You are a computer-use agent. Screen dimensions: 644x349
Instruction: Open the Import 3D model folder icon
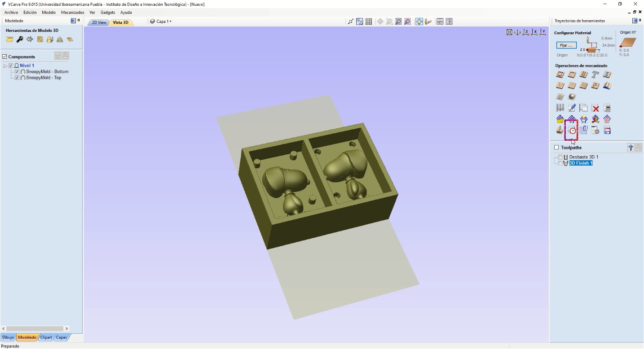[x=9, y=39]
